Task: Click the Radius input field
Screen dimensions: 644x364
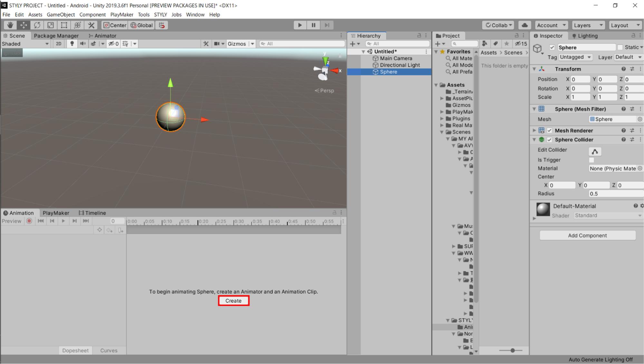Action: click(616, 194)
